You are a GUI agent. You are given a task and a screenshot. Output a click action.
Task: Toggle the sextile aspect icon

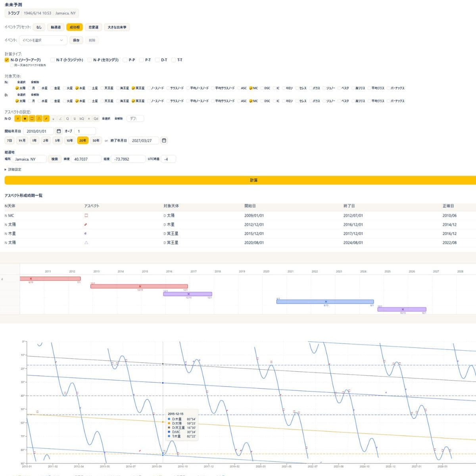point(25,119)
